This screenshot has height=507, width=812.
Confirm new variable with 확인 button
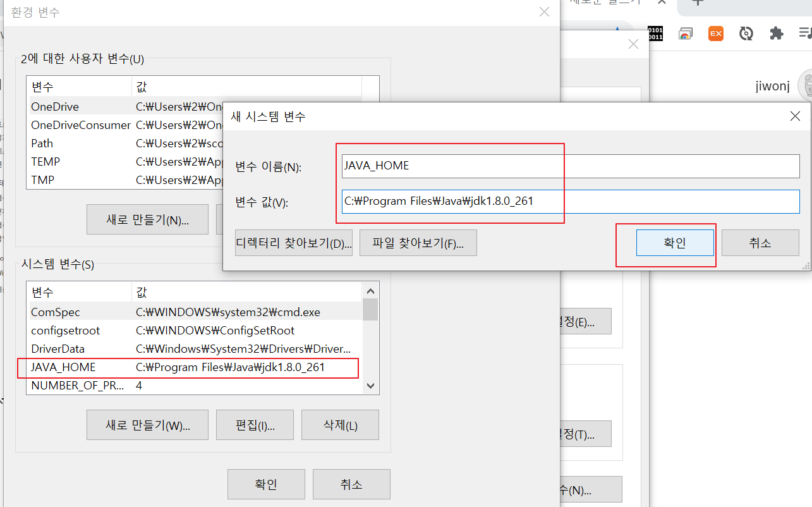[x=675, y=243]
